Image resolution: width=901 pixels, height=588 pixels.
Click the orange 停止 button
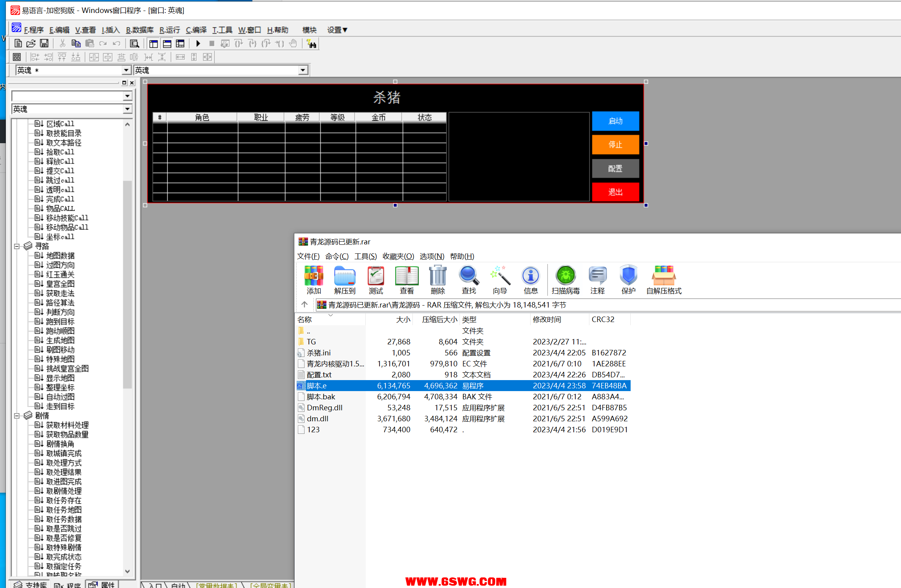click(x=615, y=145)
